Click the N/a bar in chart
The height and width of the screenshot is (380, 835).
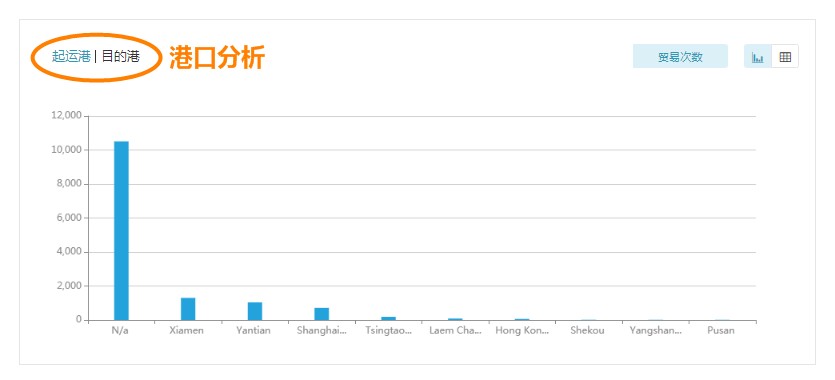point(121,230)
